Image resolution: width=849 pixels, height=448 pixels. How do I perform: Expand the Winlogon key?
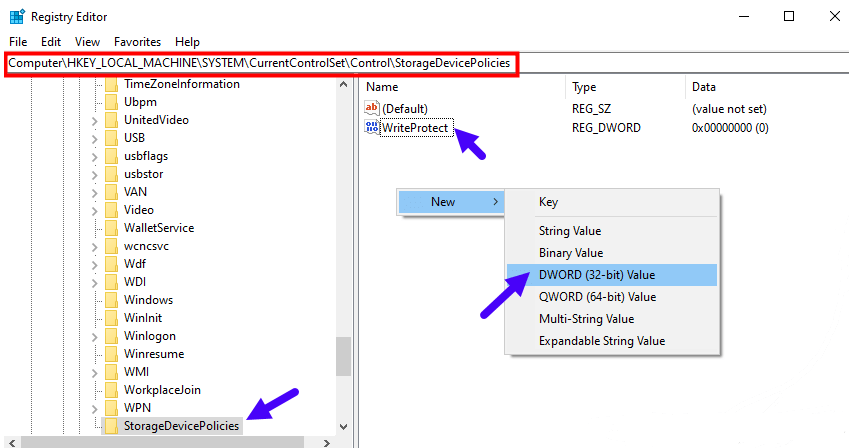click(x=95, y=337)
